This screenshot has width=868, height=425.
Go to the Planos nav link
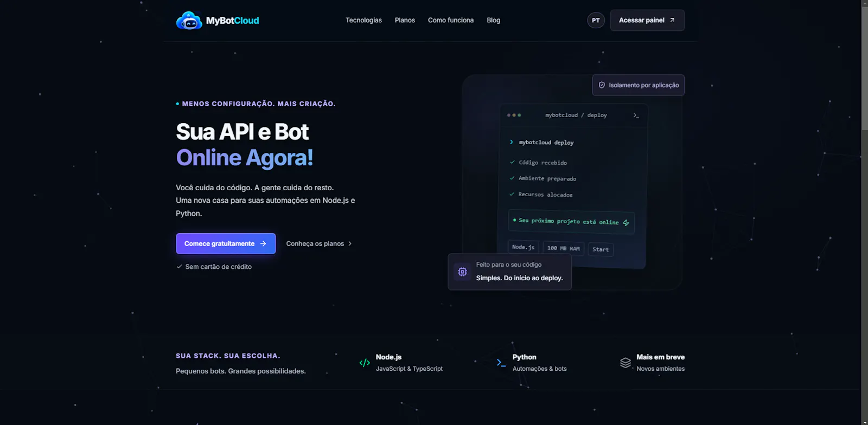click(x=405, y=20)
